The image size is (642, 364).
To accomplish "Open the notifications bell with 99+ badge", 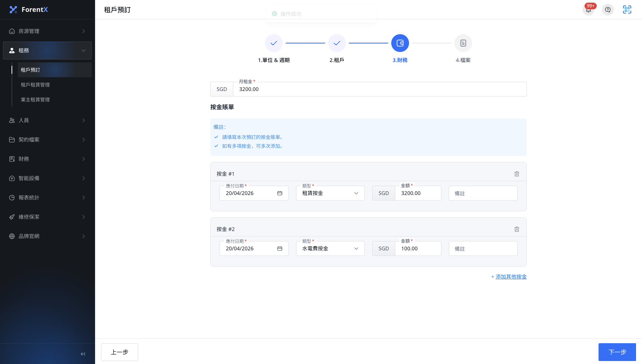I will click(x=588, y=10).
